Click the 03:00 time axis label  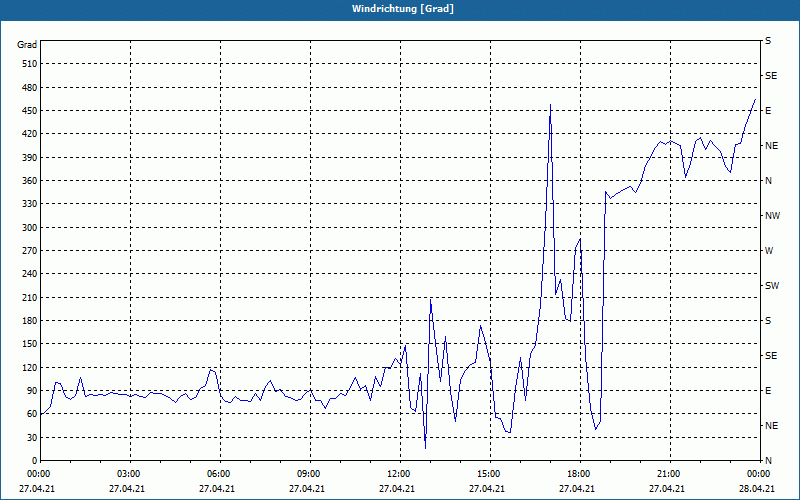(127, 474)
